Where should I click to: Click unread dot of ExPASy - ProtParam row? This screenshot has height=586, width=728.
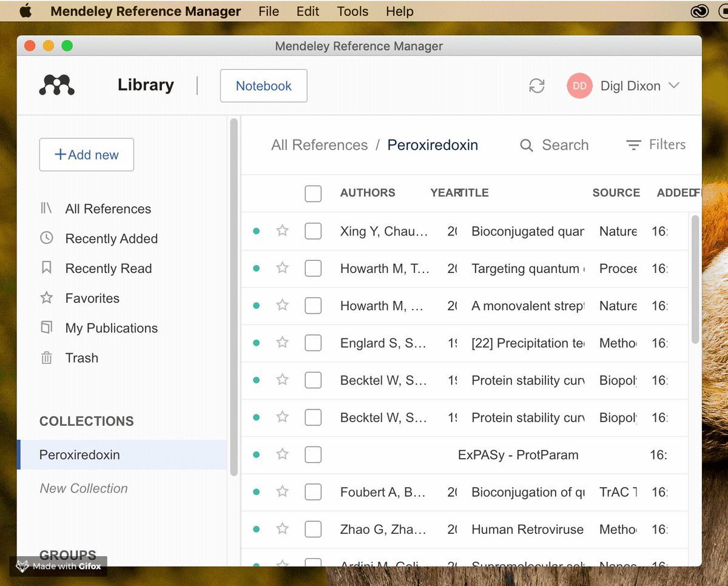click(x=256, y=454)
